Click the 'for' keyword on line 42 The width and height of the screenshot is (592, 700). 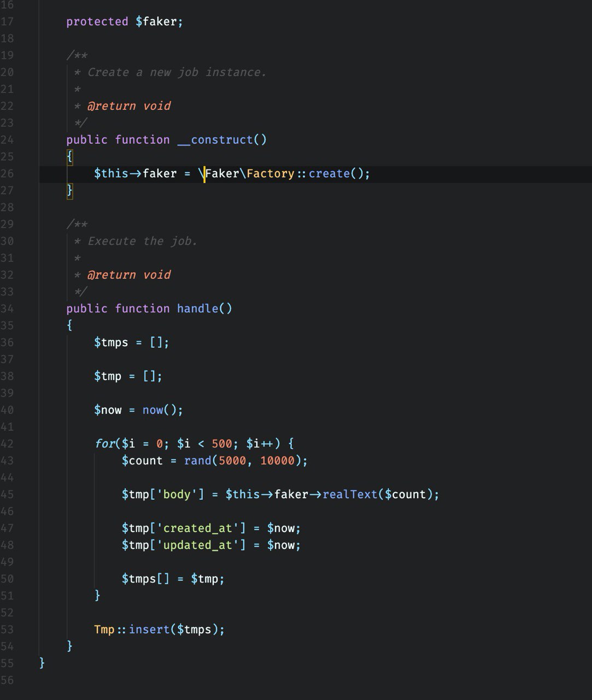tap(104, 444)
